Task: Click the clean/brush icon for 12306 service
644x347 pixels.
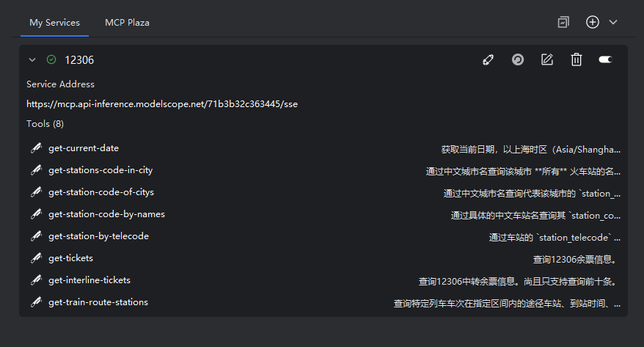Action: pos(489,60)
